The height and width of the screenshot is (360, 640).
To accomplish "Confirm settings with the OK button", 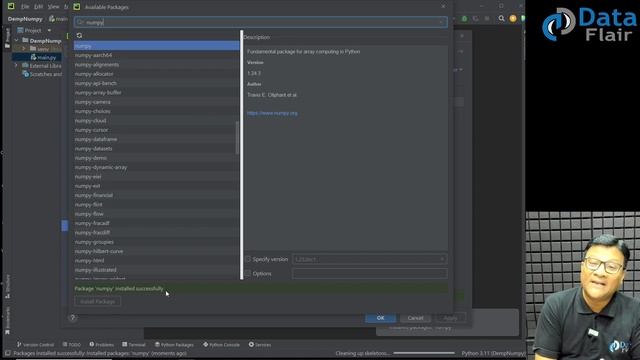I will pos(380,318).
